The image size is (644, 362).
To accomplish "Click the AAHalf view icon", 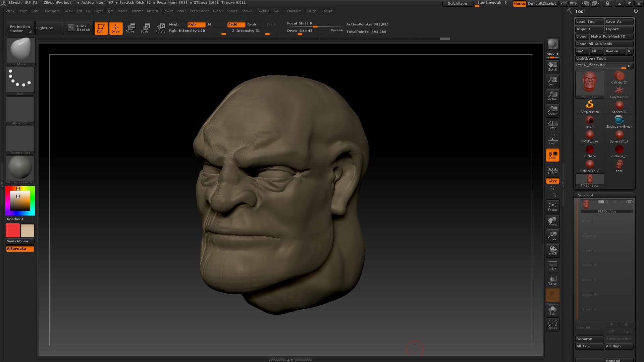I will (x=552, y=110).
